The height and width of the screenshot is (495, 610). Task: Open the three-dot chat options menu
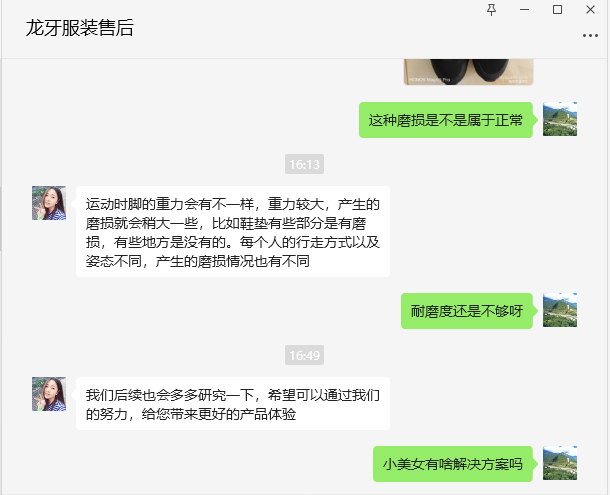point(590,35)
